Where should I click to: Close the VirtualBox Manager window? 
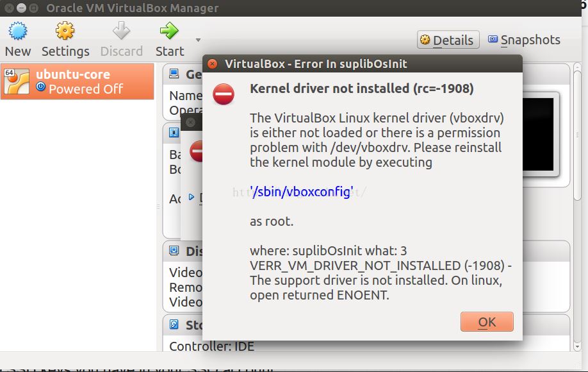coord(8,8)
